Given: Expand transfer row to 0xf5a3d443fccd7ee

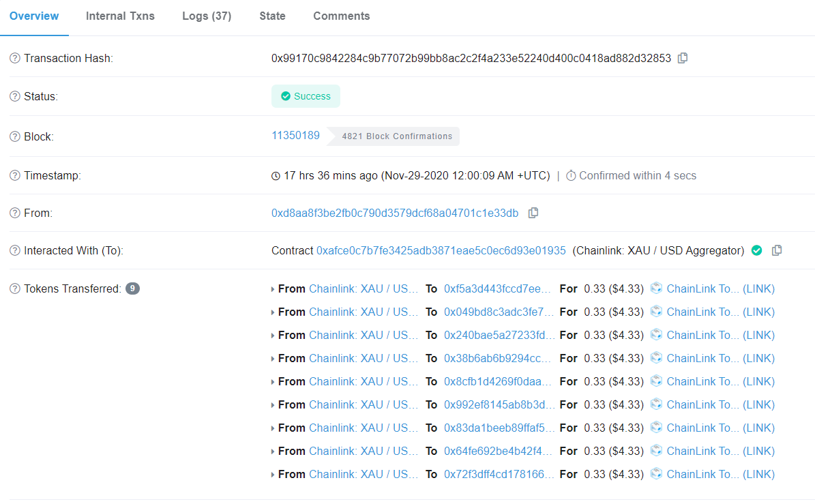Looking at the screenshot, I should (273, 289).
